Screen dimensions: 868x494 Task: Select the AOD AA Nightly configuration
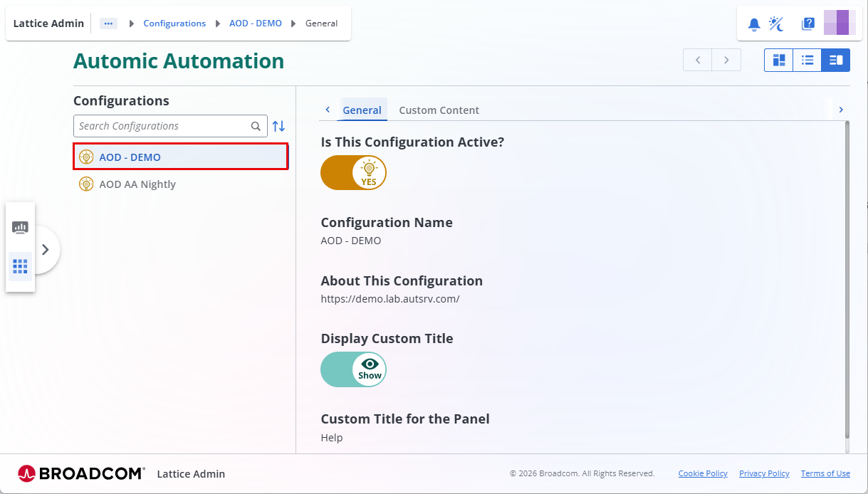pos(137,184)
